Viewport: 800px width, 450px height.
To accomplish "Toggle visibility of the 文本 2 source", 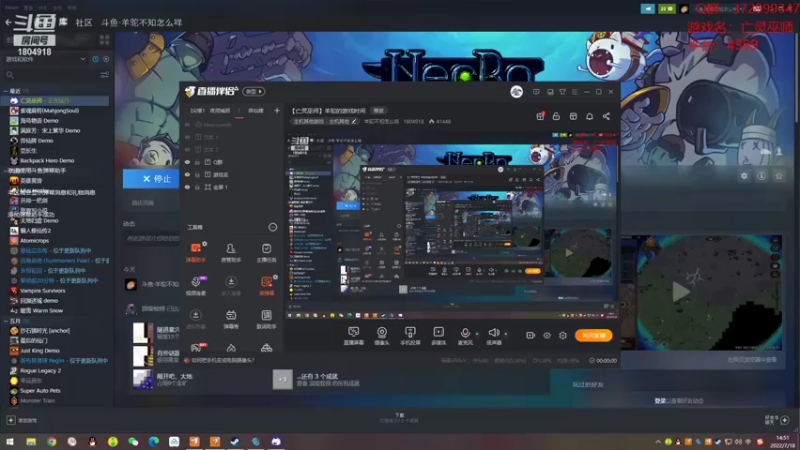I will [x=187, y=149].
